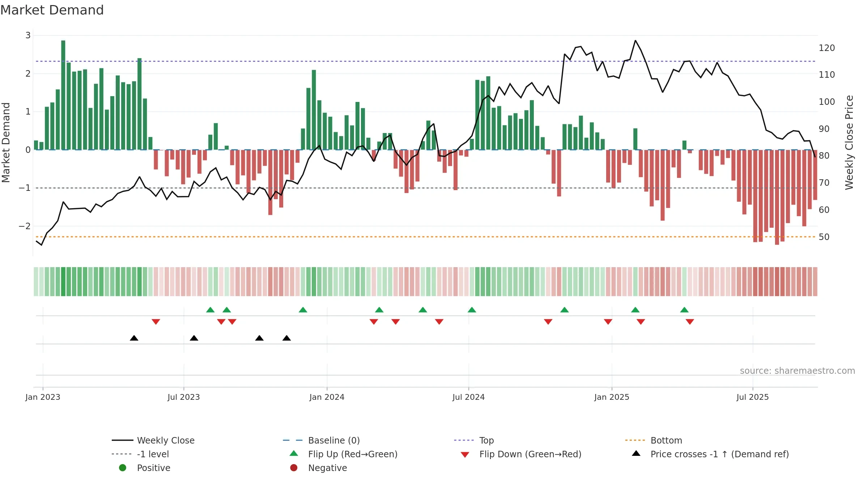
Task: Click the Weekly Close Price axis title
Action: [x=849, y=142]
